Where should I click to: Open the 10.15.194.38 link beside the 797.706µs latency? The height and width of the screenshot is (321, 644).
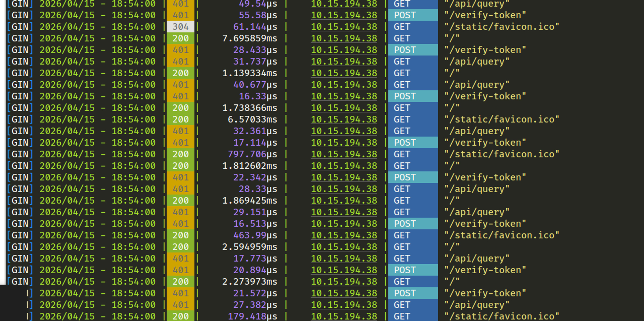pos(344,154)
